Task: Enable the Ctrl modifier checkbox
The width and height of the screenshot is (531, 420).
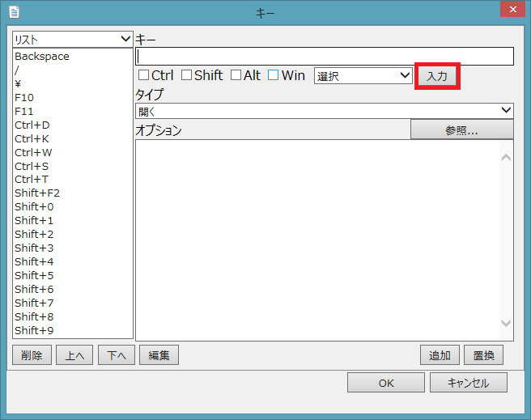Action: point(144,75)
